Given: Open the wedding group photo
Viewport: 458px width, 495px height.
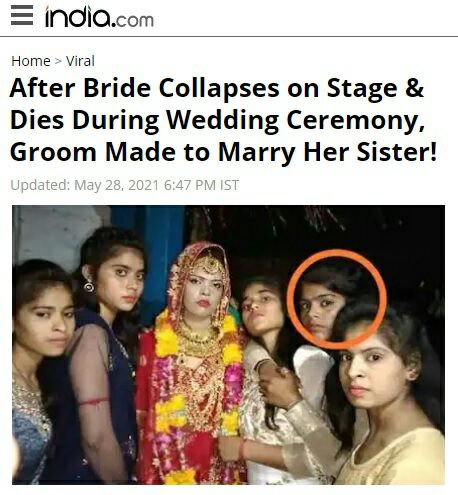Looking at the screenshot, I should pyautogui.click(x=228, y=345).
